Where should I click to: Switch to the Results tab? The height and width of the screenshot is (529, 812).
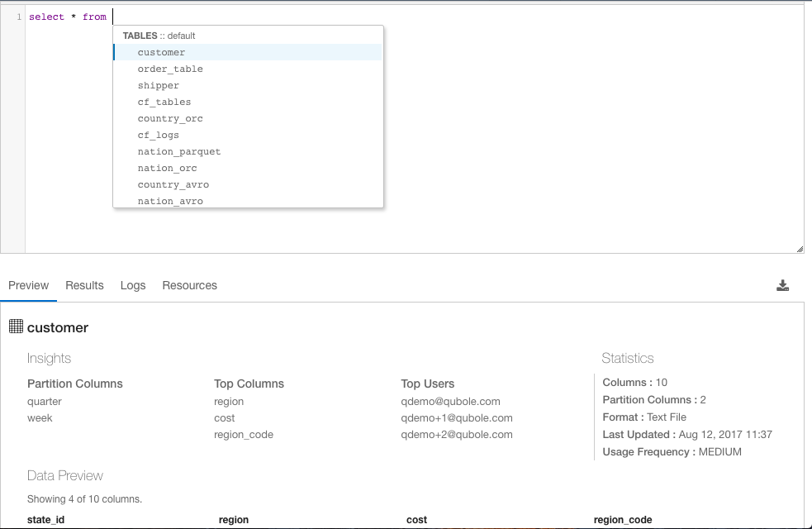[x=84, y=285]
